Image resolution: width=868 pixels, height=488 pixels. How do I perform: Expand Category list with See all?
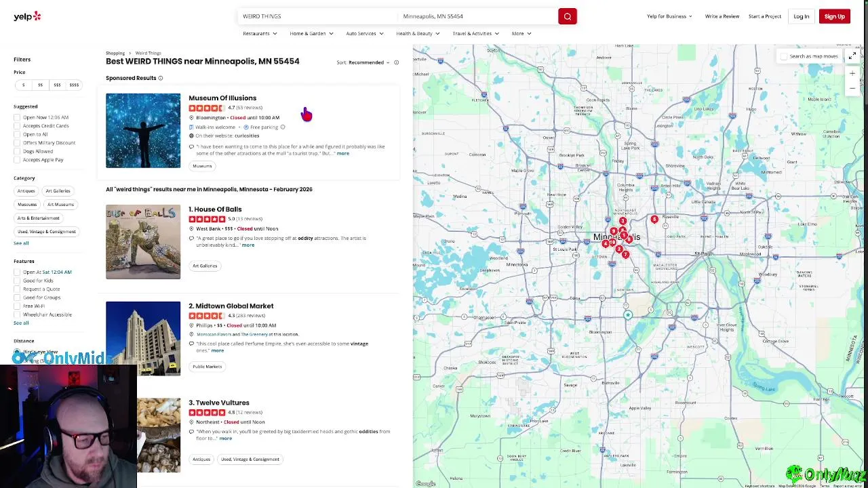[x=21, y=243]
